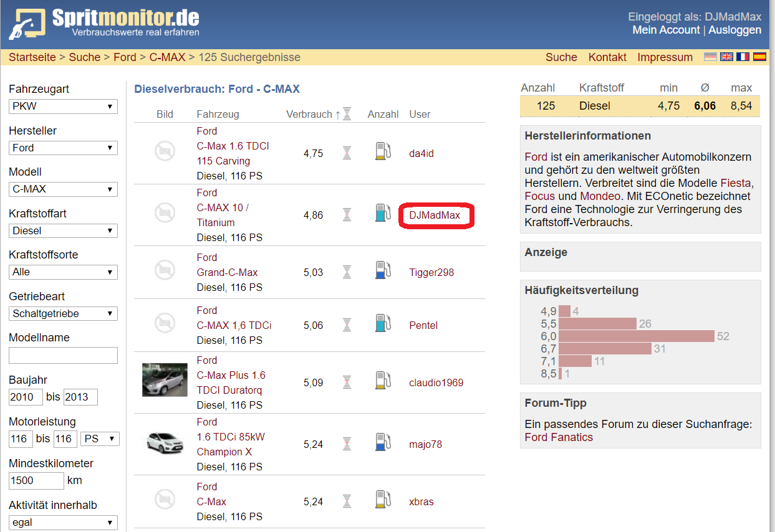Click the Mindestkilometer field
This screenshot has width=775, height=532.
[x=36, y=480]
